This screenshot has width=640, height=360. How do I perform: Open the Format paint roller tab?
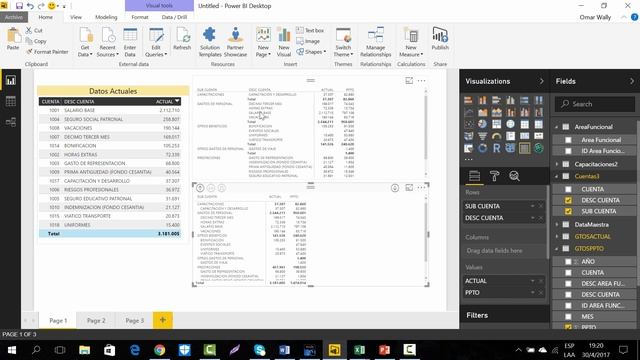(x=494, y=176)
